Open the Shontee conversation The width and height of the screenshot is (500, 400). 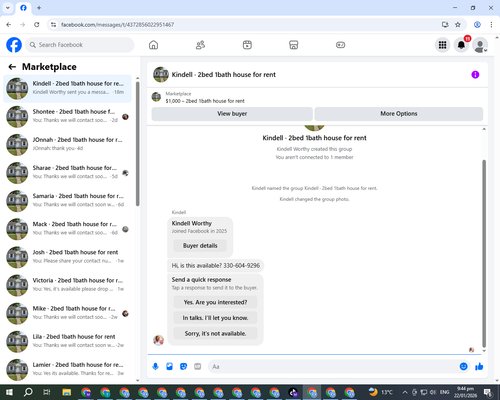tap(67, 117)
